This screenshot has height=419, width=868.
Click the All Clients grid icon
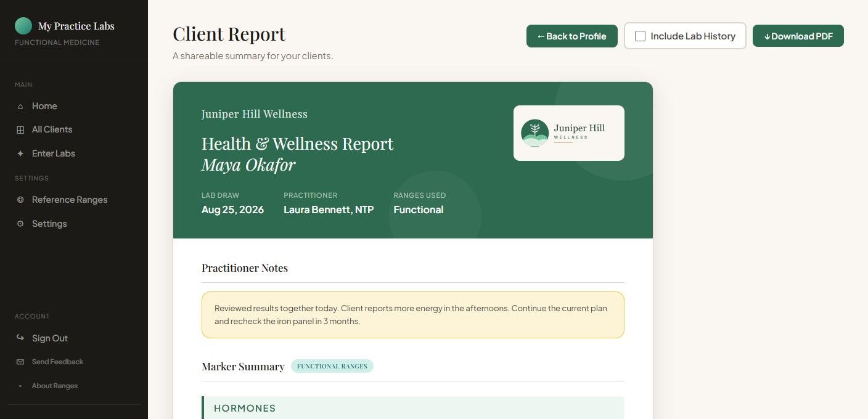(20, 130)
